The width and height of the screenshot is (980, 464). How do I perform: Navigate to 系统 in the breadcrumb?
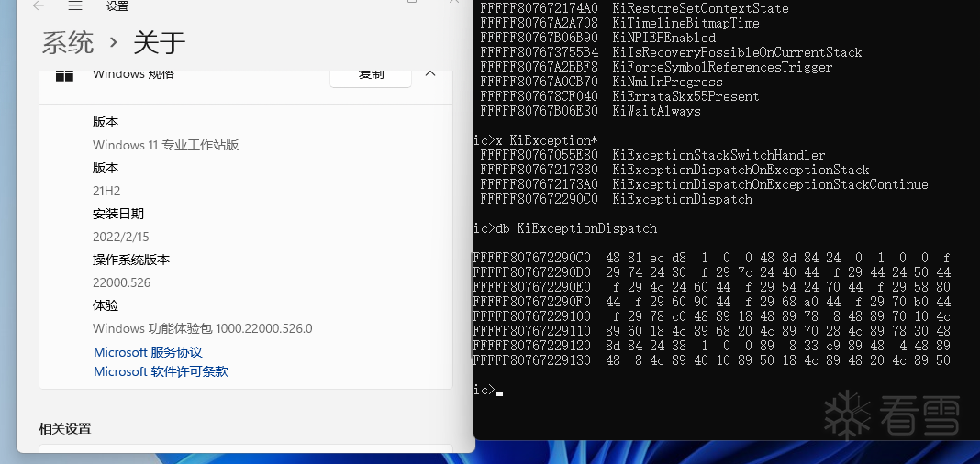(x=68, y=43)
